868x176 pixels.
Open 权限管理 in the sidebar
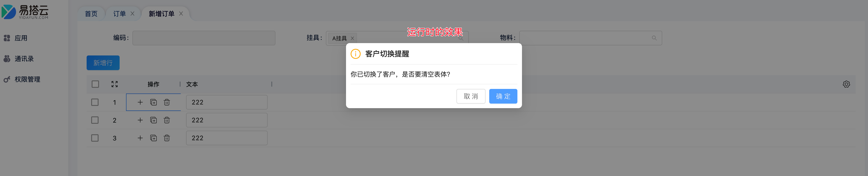(x=27, y=79)
